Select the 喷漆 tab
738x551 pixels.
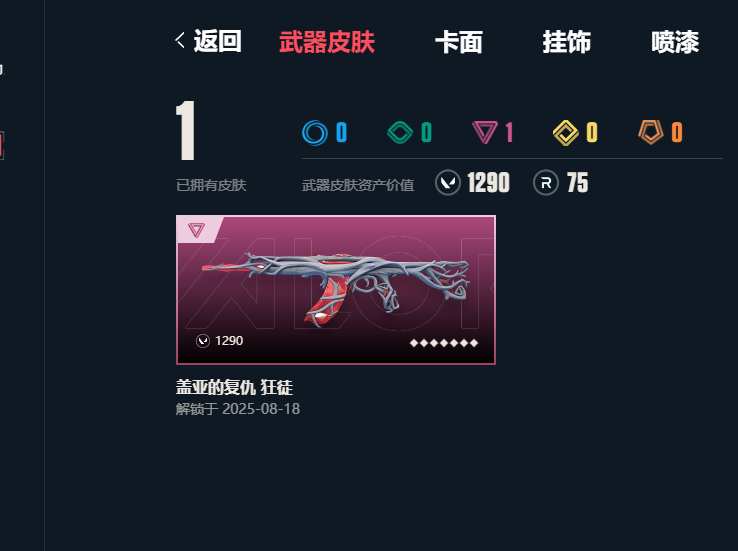tap(675, 42)
